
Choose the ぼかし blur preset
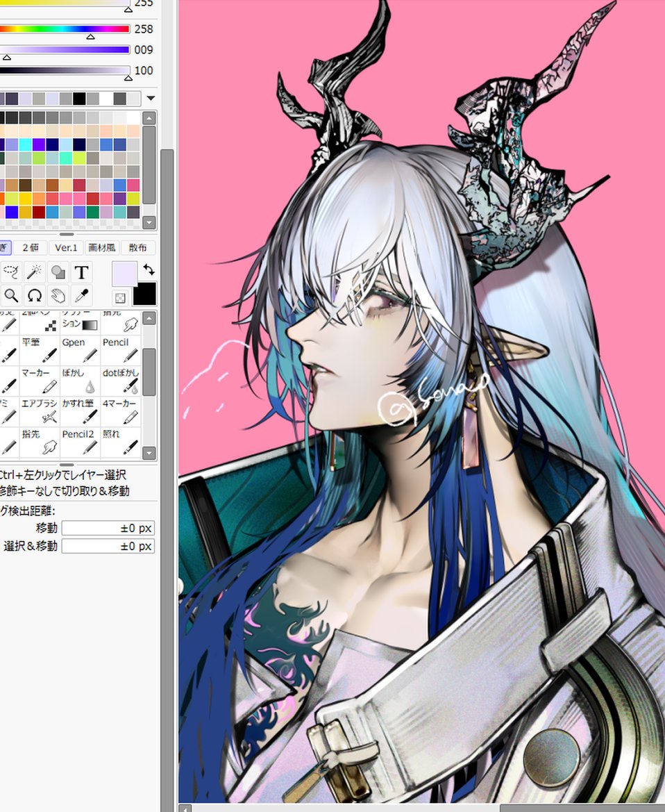click(80, 381)
